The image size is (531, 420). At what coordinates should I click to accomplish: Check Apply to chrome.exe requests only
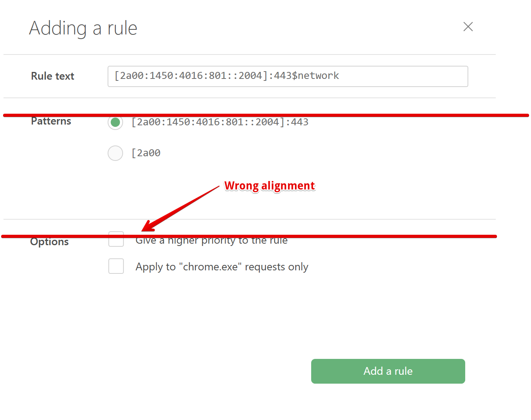pos(116,266)
